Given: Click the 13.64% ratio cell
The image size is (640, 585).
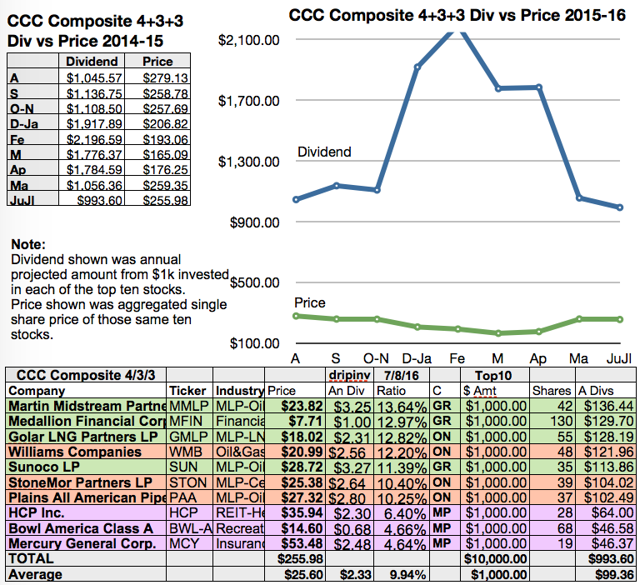Looking at the screenshot, I should tap(402, 406).
